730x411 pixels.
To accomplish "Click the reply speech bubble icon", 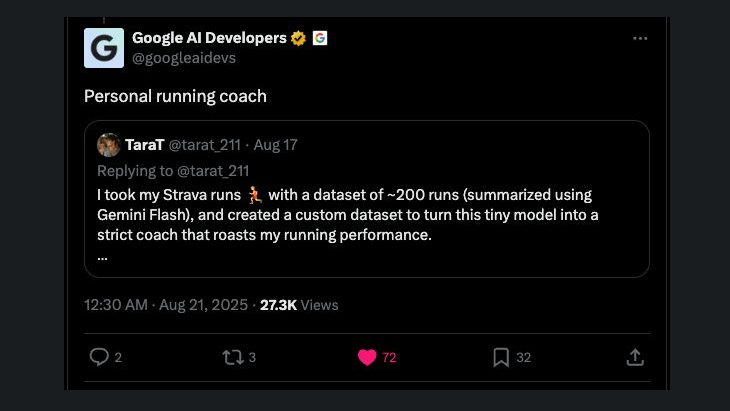I will point(99,357).
